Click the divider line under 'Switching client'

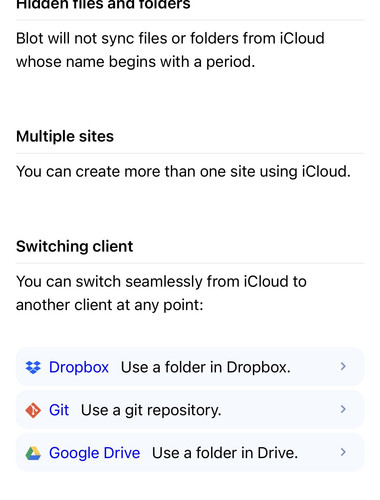[x=190, y=263]
